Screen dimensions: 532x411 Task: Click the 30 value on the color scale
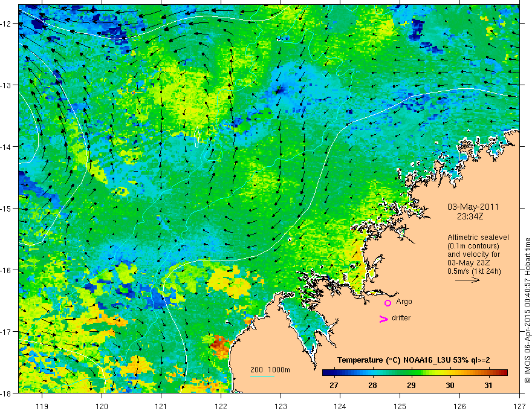450,385
